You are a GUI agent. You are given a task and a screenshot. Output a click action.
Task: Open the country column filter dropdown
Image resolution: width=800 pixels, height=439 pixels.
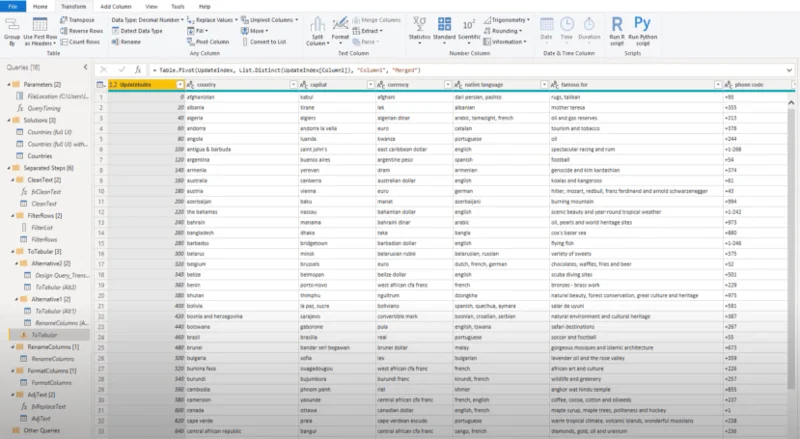(293, 85)
